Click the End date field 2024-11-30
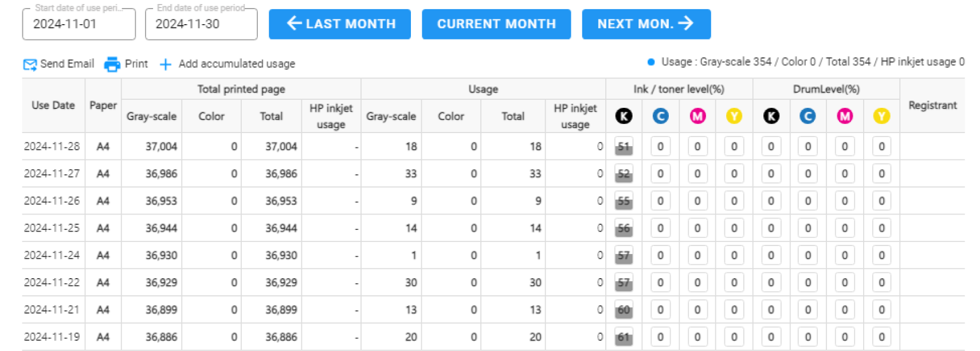Viewport: 980px width, 351px height. [201, 24]
